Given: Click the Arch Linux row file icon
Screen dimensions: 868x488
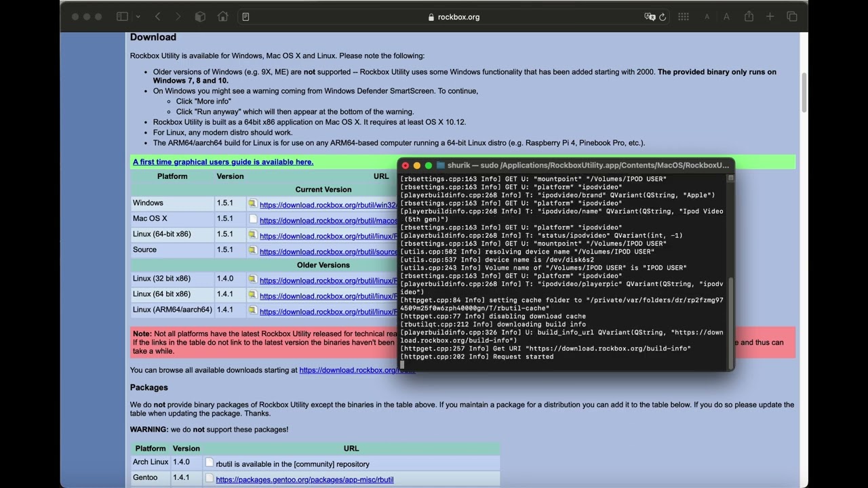Looking at the screenshot, I should (x=210, y=463).
